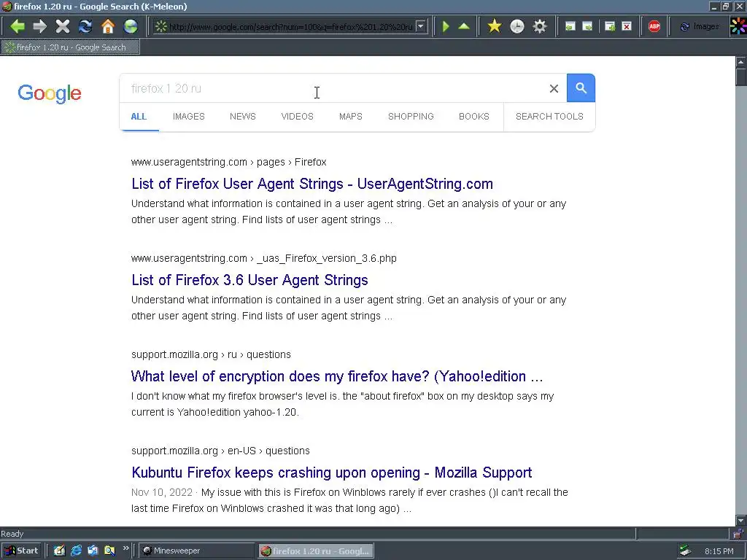This screenshot has width=747, height=560.
Task: Click _uas_Firefox_version_3.6.php breadcrumb text
Action: pos(327,259)
